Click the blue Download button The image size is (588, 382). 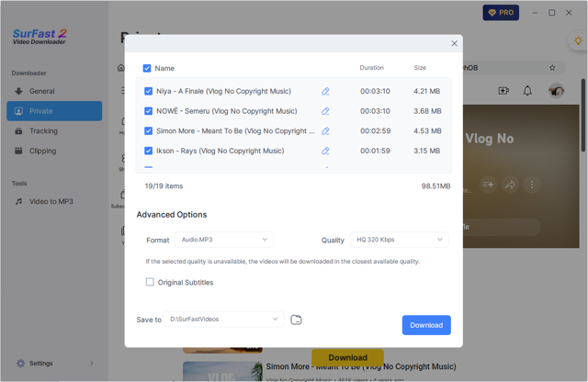(x=425, y=325)
